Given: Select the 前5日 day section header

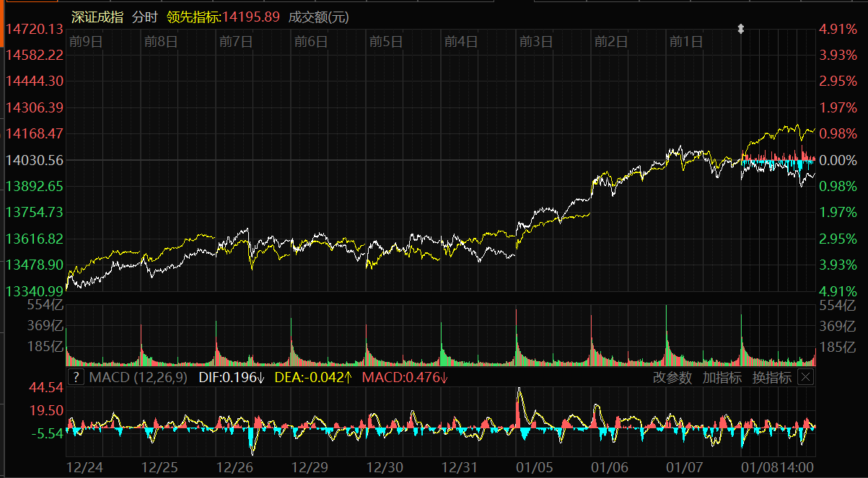Looking at the screenshot, I should (x=386, y=42).
